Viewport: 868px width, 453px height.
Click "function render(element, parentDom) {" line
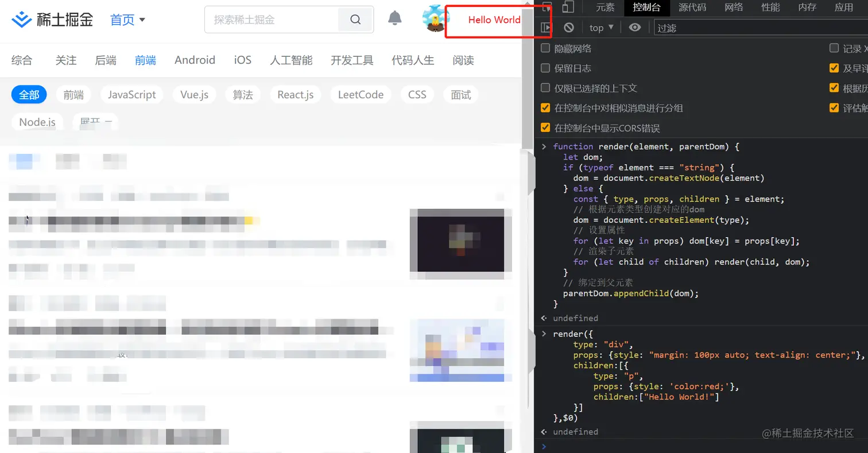point(646,146)
